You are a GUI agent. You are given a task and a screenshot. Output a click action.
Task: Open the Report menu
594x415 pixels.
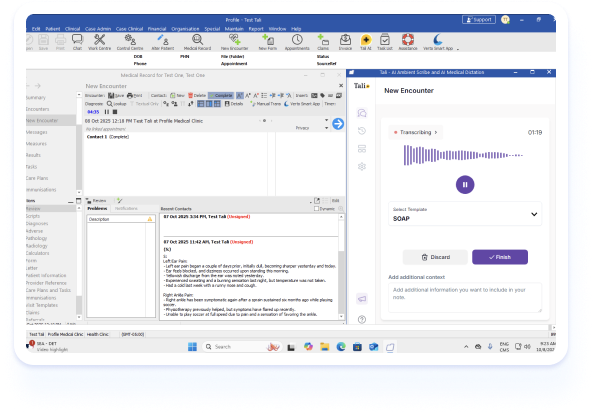(x=256, y=29)
